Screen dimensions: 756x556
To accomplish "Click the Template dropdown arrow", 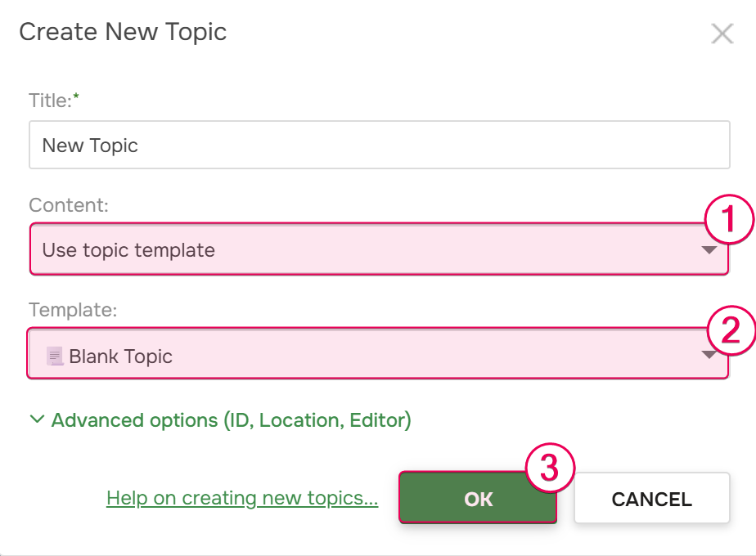I will 709,356.
